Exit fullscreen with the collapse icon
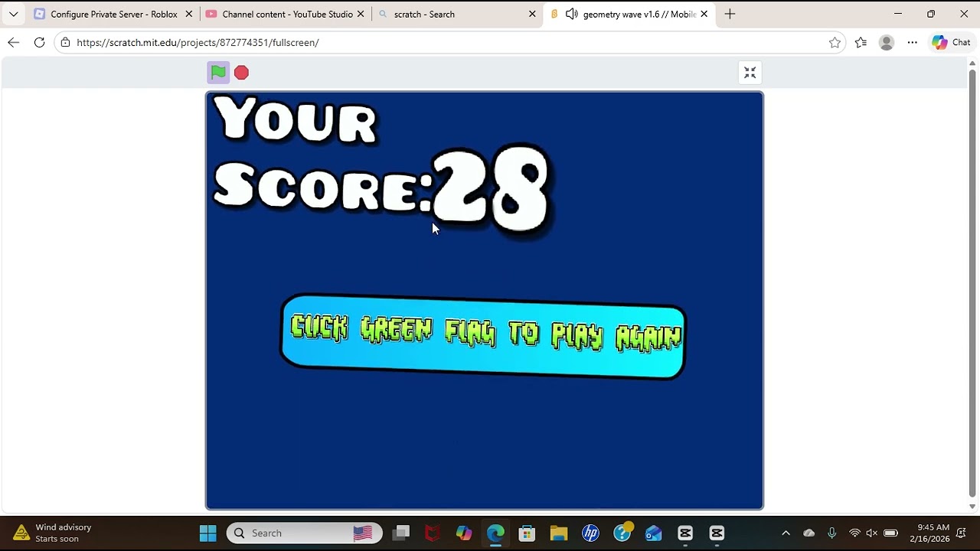 coord(750,73)
